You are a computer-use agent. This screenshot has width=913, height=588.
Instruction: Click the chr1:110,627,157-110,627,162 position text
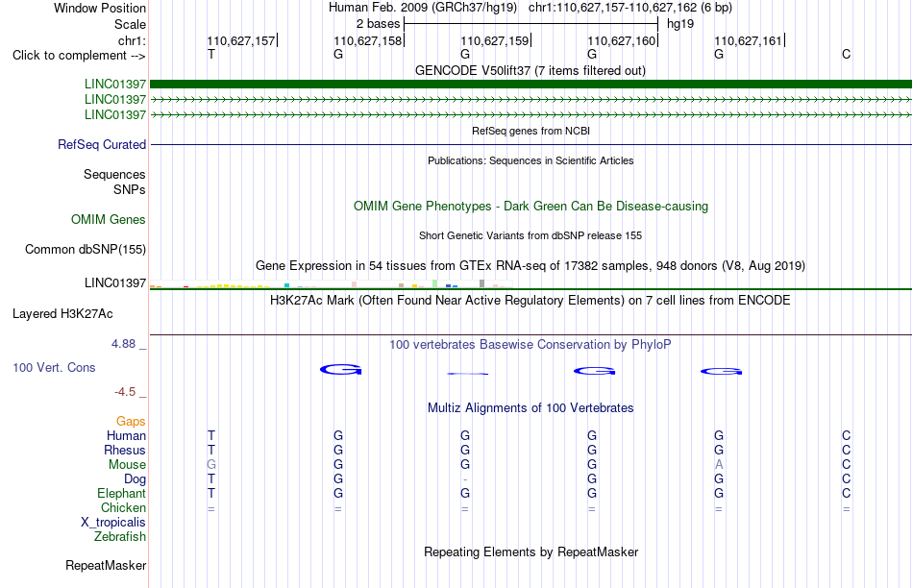tap(630, 8)
